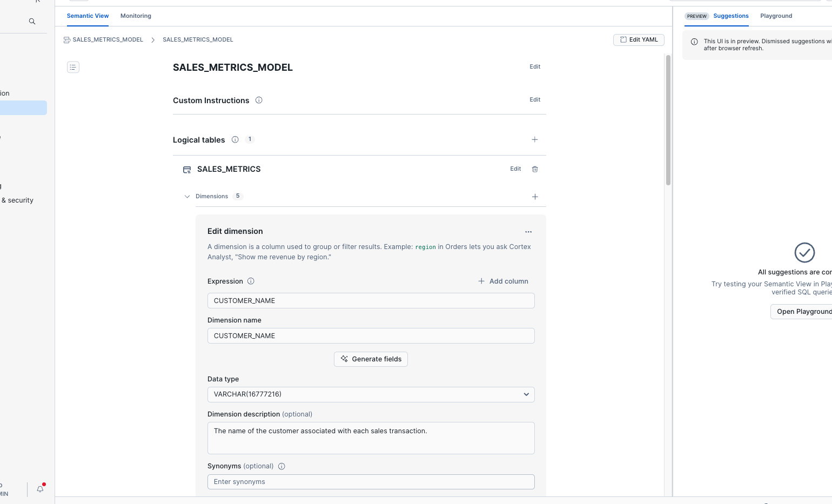
Task: Open the notifications bell icon
Action: click(x=40, y=489)
